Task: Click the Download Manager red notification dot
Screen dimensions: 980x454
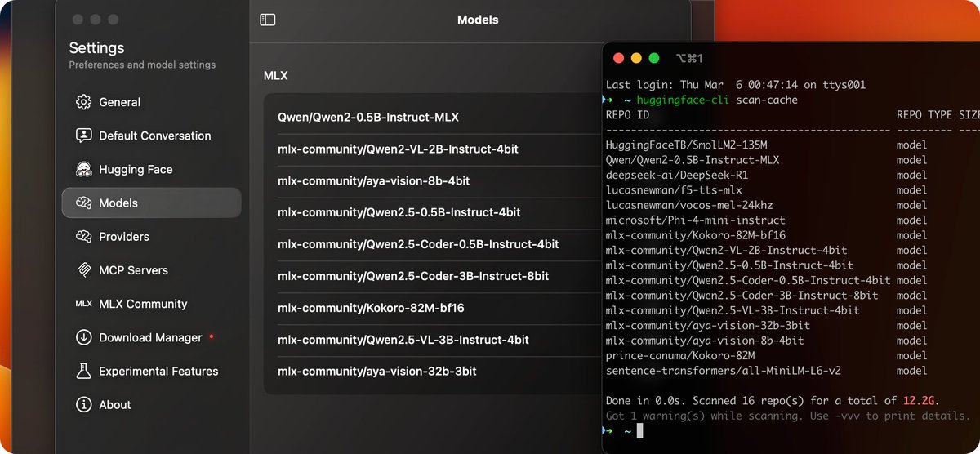Action: click(x=212, y=336)
